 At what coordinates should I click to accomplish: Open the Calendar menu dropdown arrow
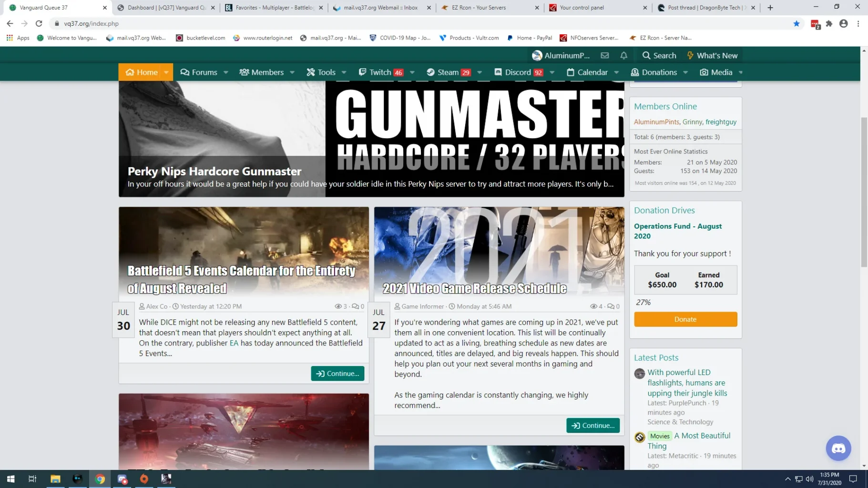pos(616,72)
